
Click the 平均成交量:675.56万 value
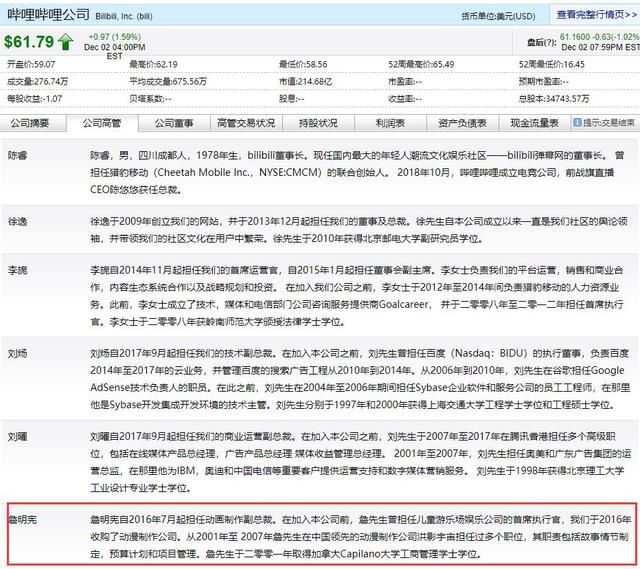pyautogui.click(x=168, y=82)
